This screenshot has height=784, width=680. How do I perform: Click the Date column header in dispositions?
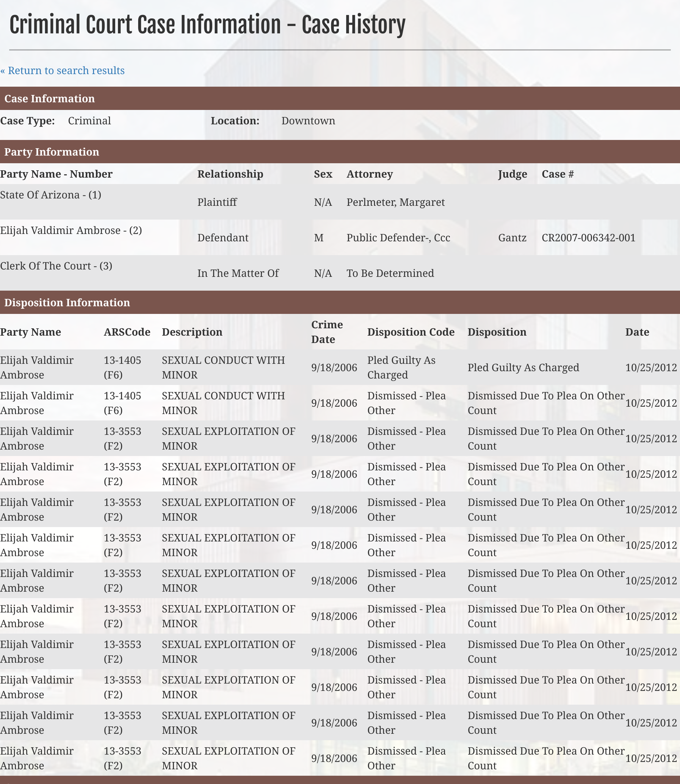[637, 332]
